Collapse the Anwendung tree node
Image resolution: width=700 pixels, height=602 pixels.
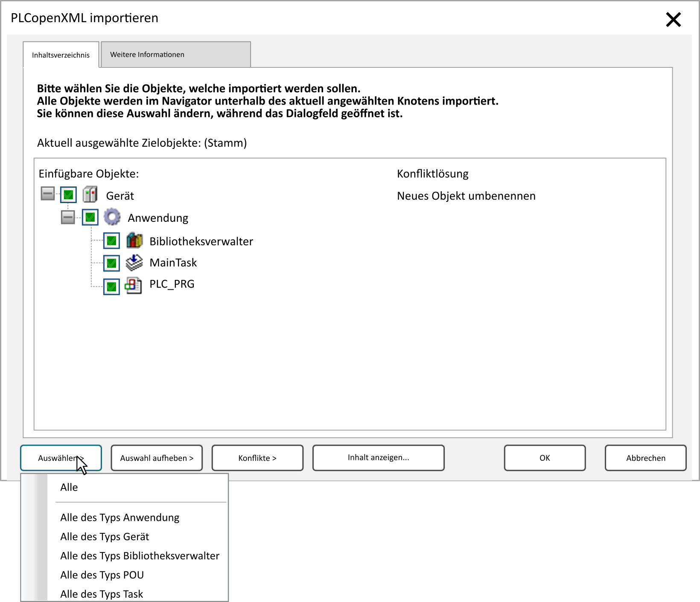[x=68, y=217]
